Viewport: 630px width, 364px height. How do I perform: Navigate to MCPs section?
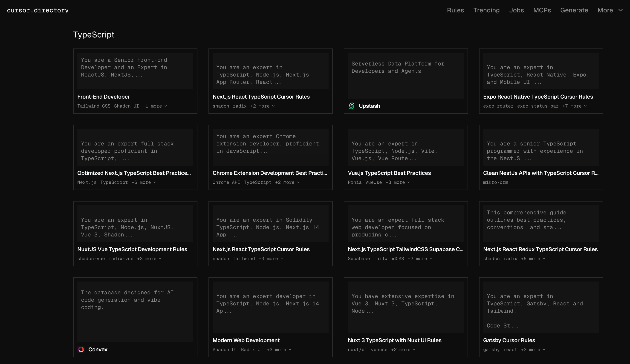[x=542, y=10]
